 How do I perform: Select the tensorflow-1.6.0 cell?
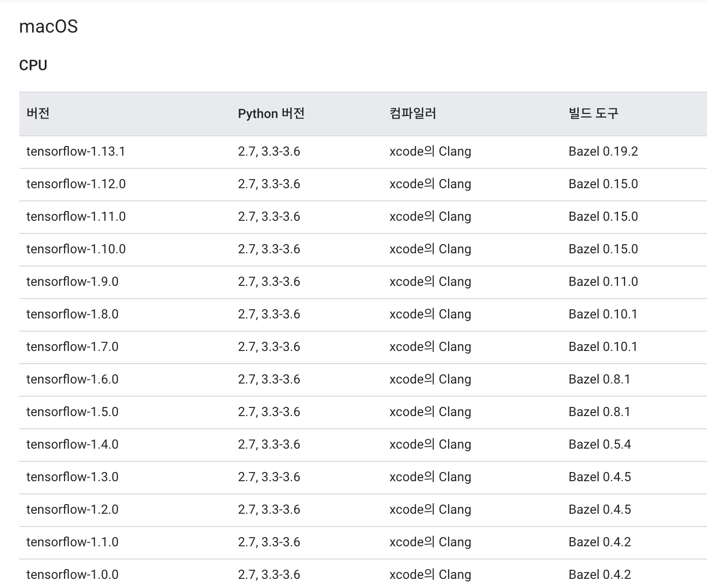point(72,379)
